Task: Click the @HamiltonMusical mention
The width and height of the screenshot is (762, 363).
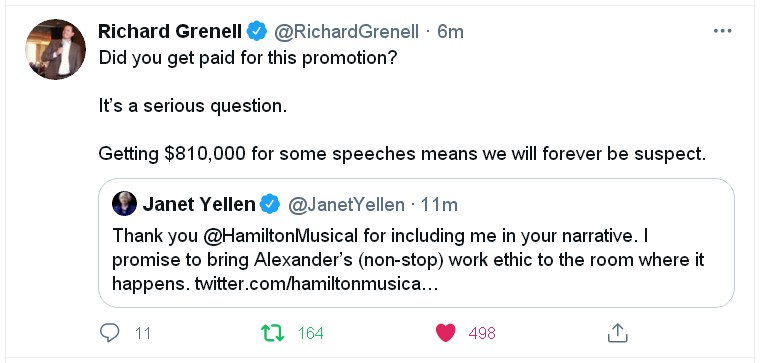Action: pos(280,236)
